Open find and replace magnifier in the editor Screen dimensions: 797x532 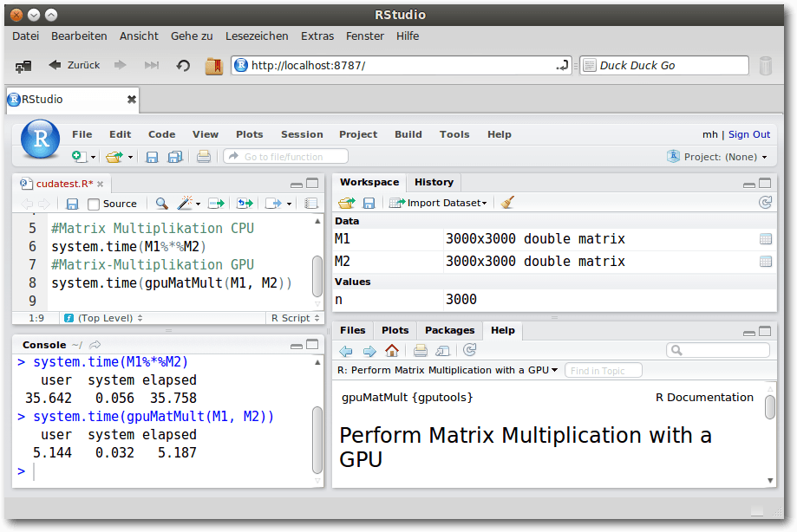[x=161, y=204]
